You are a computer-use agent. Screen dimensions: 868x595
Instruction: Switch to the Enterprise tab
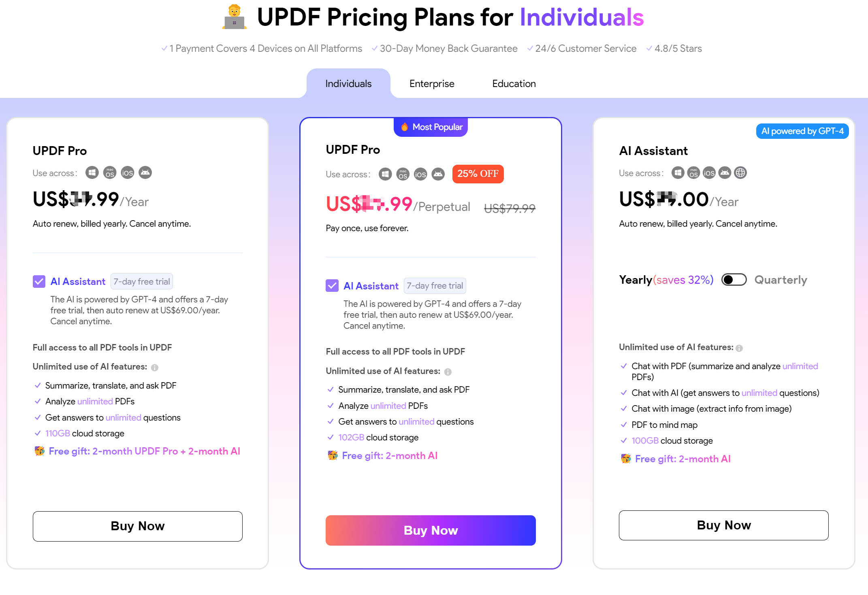click(x=431, y=83)
